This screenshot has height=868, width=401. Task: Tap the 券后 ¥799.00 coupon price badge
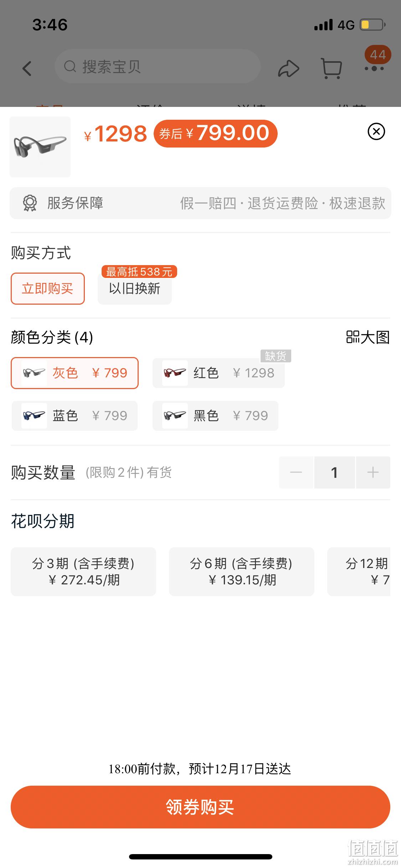click(215, 134)
